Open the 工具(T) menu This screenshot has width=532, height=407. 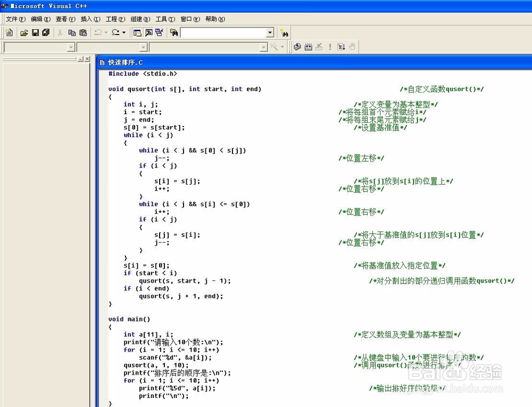tap(165, 19)
